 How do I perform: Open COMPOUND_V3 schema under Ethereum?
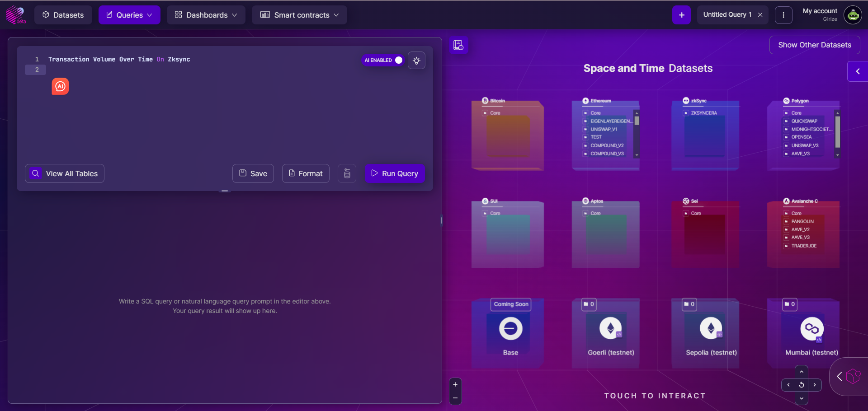pos(604,154)
